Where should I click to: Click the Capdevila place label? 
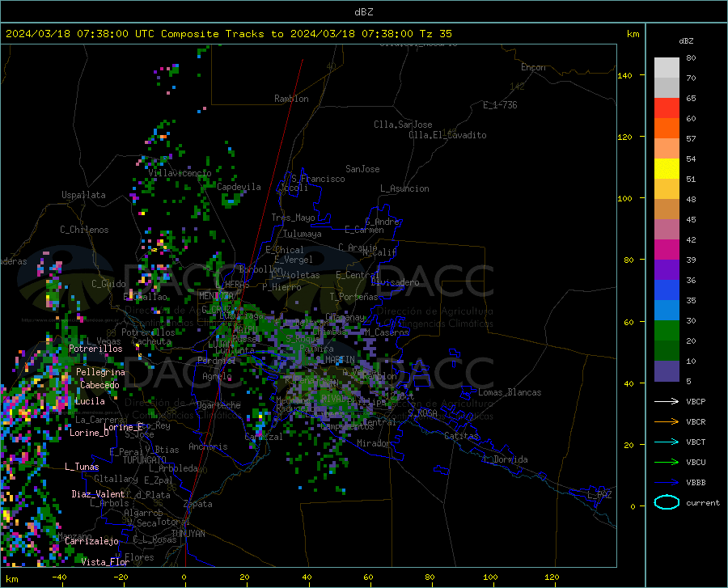[239, 187]
